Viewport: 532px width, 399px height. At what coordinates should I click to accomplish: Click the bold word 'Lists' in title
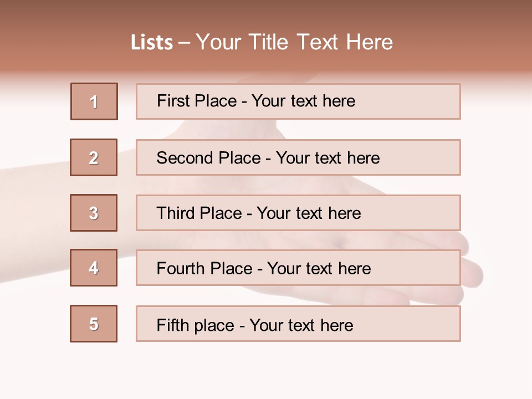[x=152, y=43]
